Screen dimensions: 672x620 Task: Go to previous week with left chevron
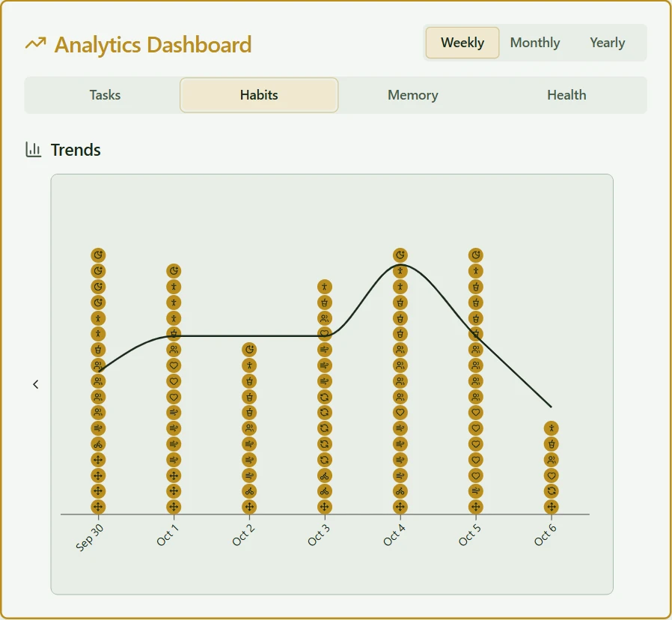pos(36,384)
